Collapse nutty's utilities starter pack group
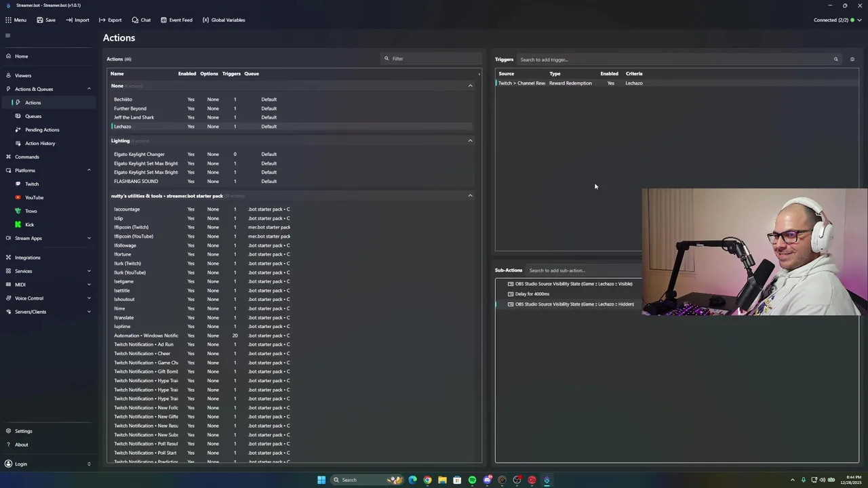The height and width of the screenshot is (488, 868). [x=470, y=196]
